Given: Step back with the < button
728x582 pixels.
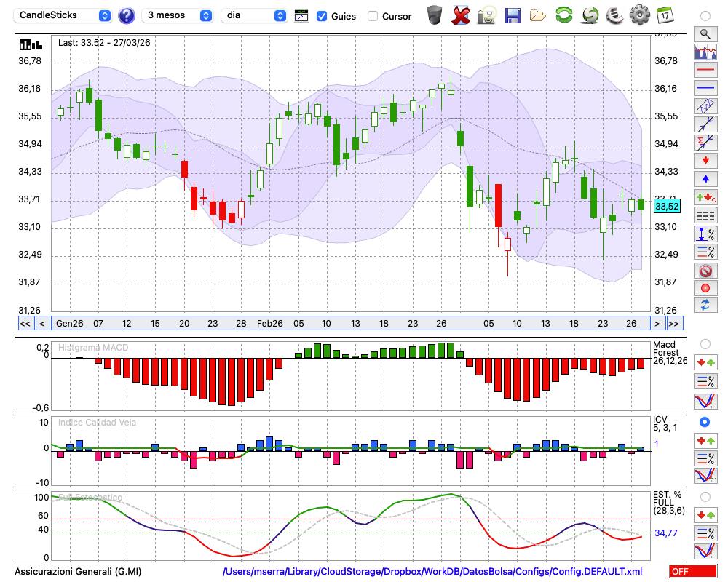Looking at the screenshot, I should (41, 324).
